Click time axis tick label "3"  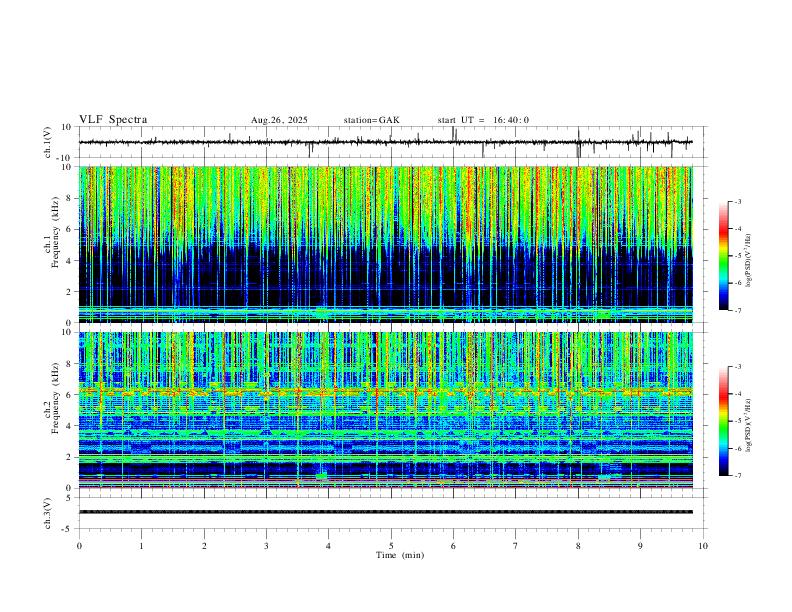266,546
